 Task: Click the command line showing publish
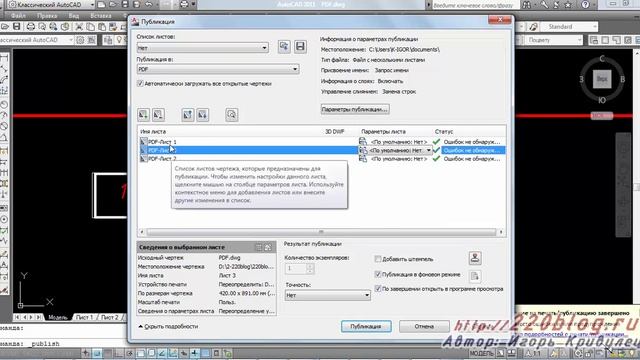64,344
